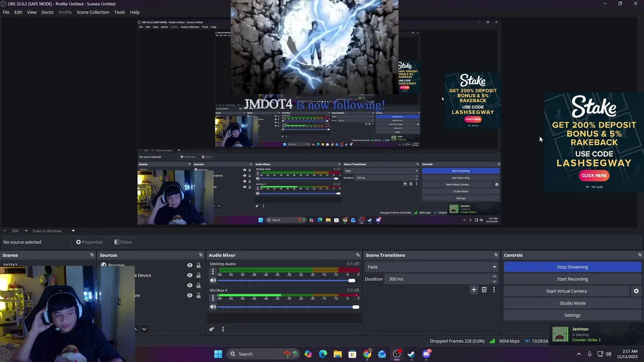Mute Desktop Audio with the speaker icon
Viewport: 644px width, 362px height.
(x=213, y=281)
